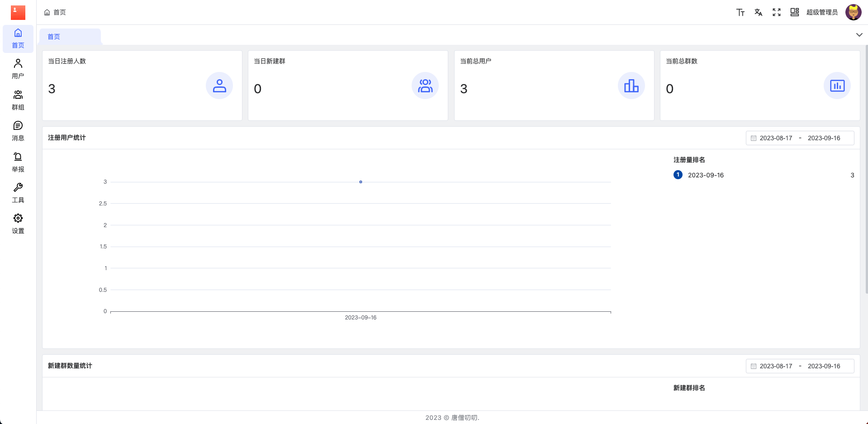Click the user avatar image
Screen dimensions: 868x424
(854, 12)
